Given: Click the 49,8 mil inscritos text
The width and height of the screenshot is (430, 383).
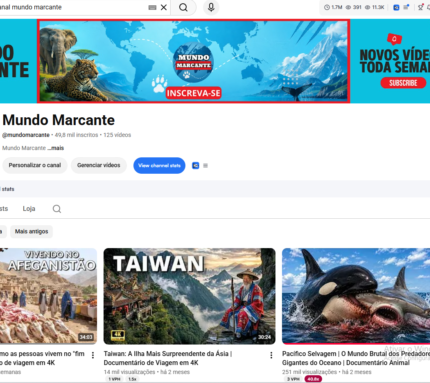Looking at the screenshot, I should (x=76, y=135).
